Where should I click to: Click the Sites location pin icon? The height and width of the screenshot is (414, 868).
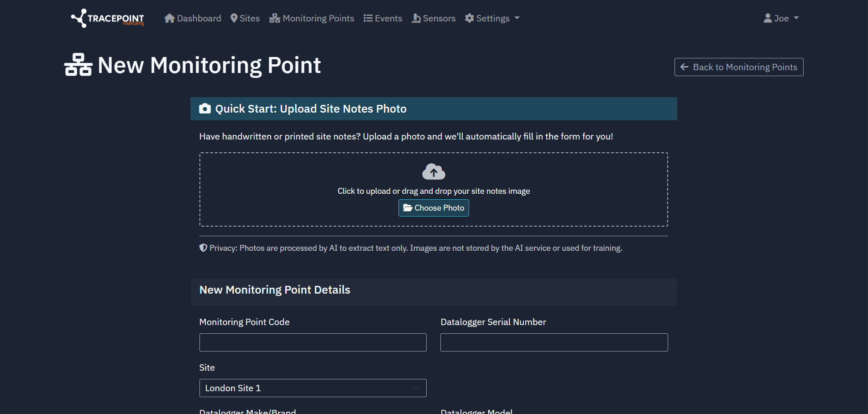pos(234,18)
